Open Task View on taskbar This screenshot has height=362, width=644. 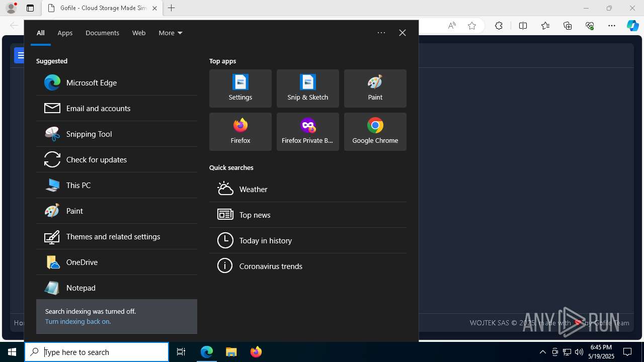(x=181, y=352)
